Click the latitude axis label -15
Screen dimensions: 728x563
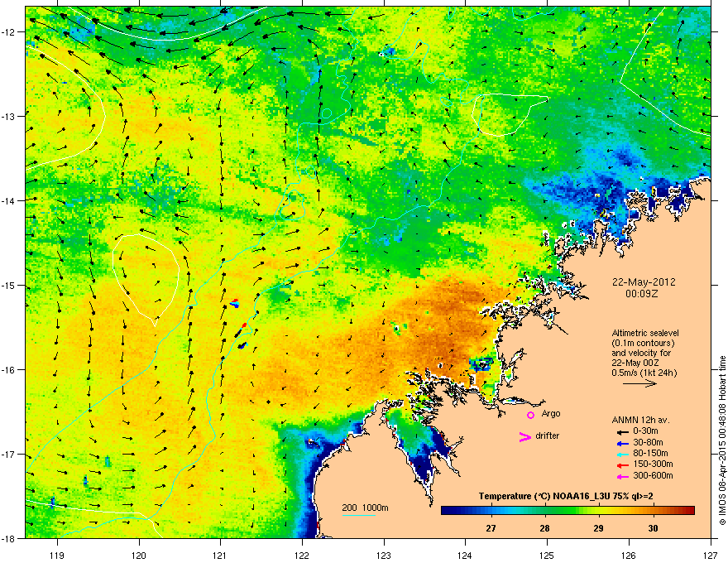click(8, 285)
